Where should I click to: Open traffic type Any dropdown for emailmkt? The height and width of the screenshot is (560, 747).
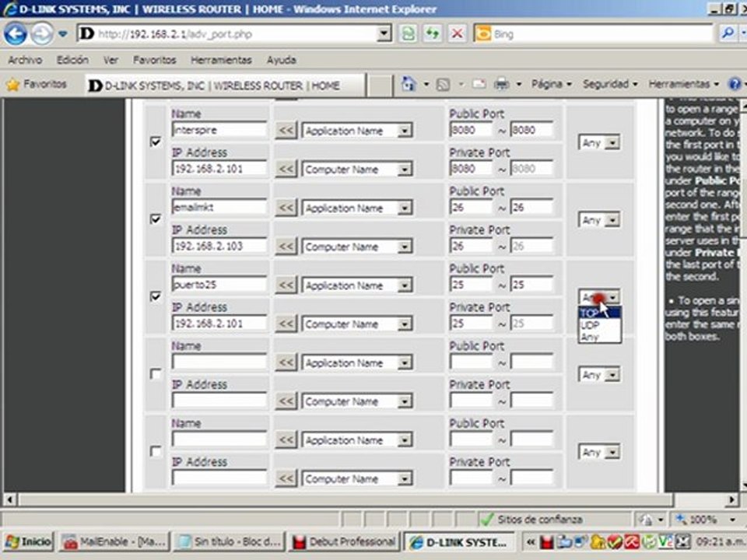(x=599, y=219)
